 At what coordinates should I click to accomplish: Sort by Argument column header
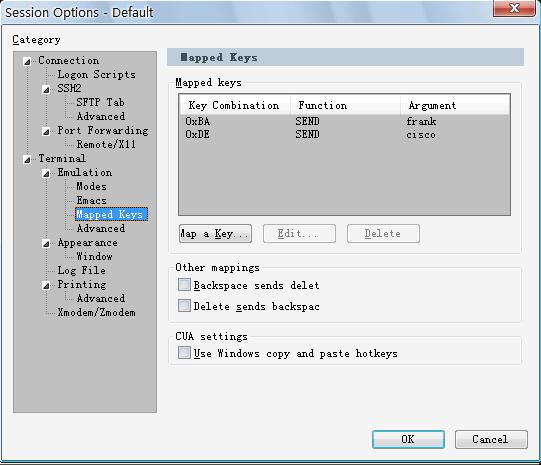click(x=455, y=105)
